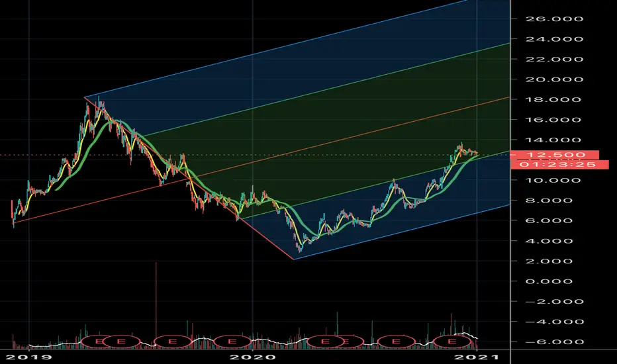Click the 10.000 price axis label
This screenshot has height=364, width=617.
pos(553,180)
